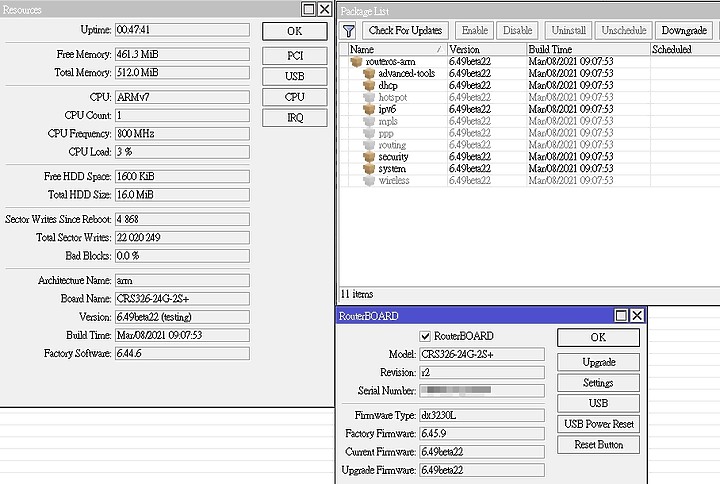Click the Firmware Type field
The height and width of the screenshot is (484, 720).
[482, 416]
